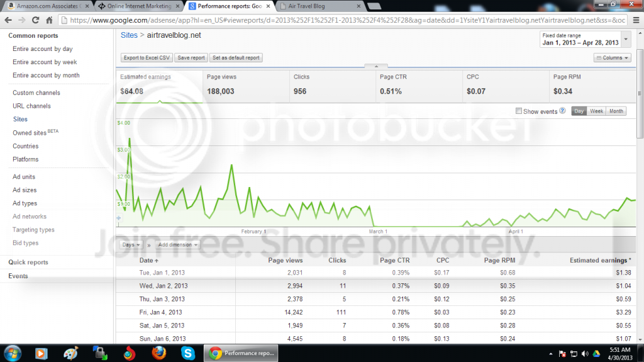644x362 pixels.
Task: Open the Sites breadcrumb link
Action: pos(129,35)
